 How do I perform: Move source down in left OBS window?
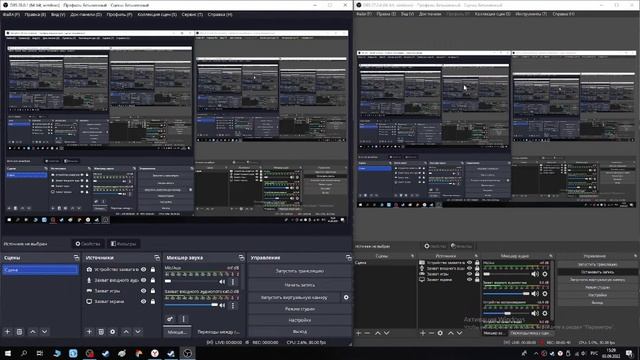pyautogui.click(x=138, y=332)
